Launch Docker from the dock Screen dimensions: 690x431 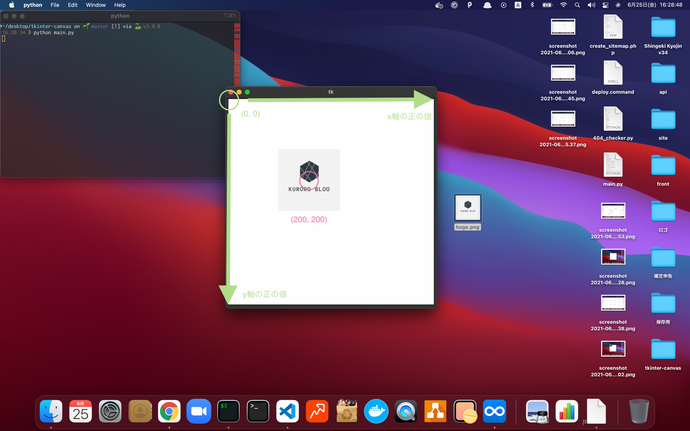point(376,411)
